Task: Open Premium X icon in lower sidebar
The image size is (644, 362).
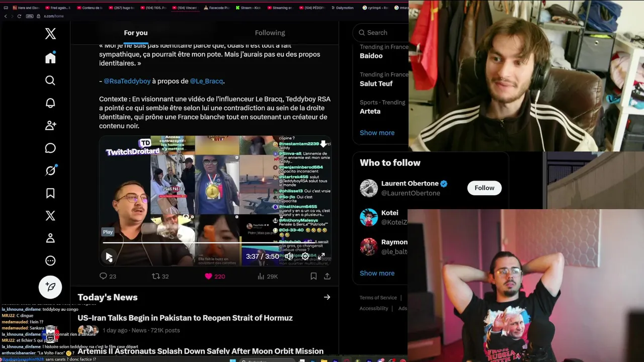Action: 50,216
